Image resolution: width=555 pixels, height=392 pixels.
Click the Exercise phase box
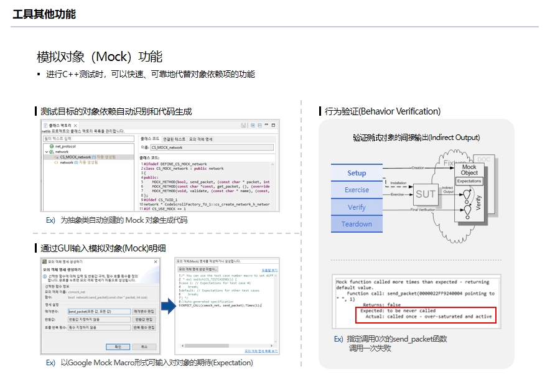coord(357,190)
